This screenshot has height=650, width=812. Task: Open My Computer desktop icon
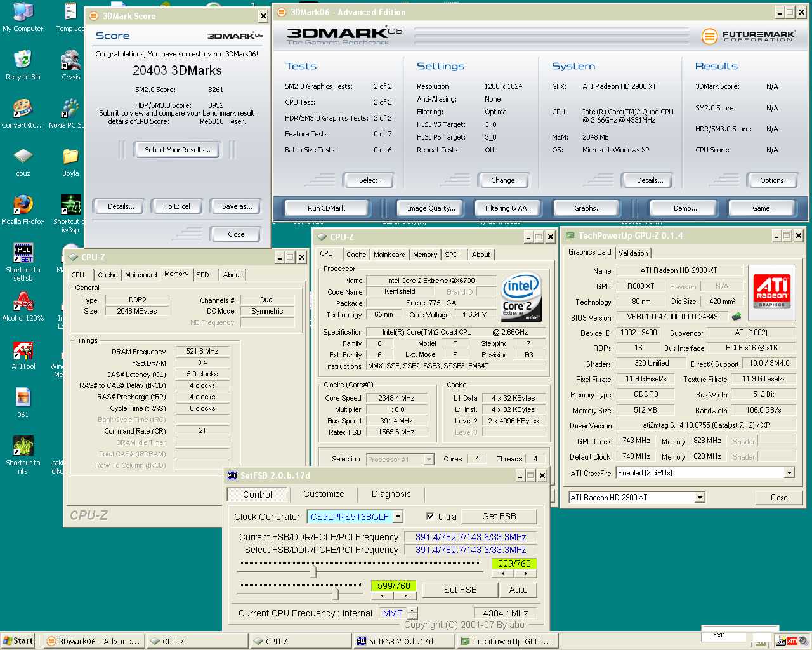[x=23, y=17]
